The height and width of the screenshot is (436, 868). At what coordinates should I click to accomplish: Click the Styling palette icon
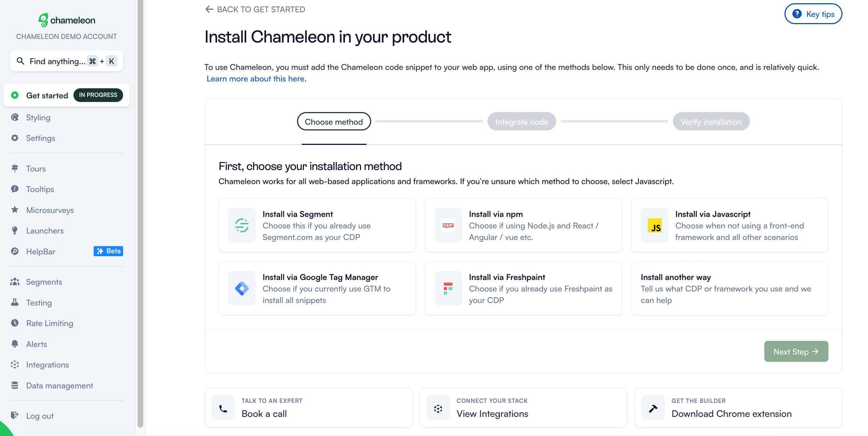click(x=15, y=117)
